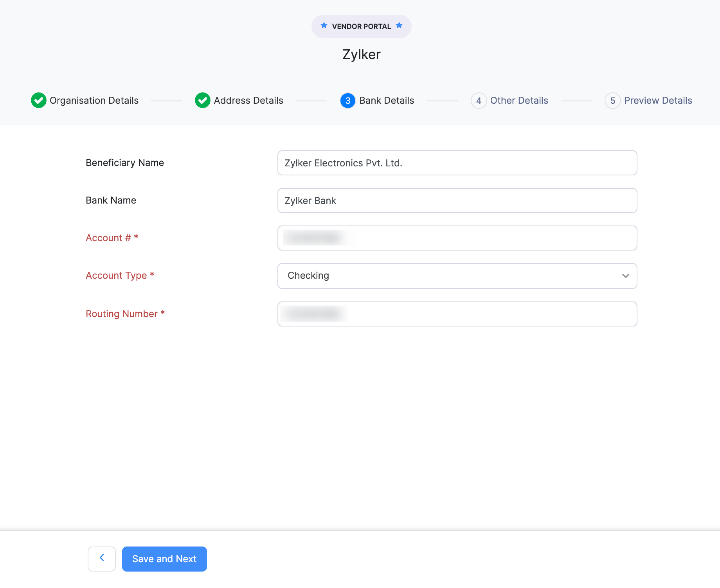Focus the required Account # field
This screenshot has width=720, height=588.
coord(457,238)
